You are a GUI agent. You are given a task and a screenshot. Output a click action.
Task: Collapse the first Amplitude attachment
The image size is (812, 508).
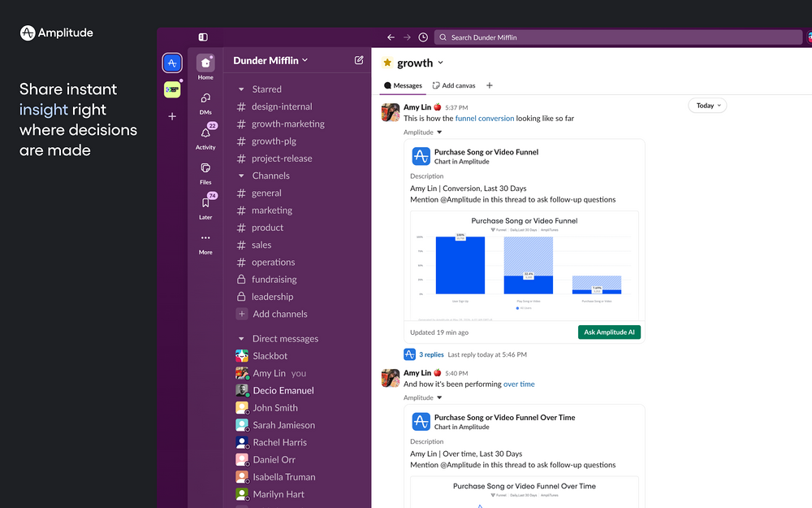pyautogui.click(x=439, y=132)
